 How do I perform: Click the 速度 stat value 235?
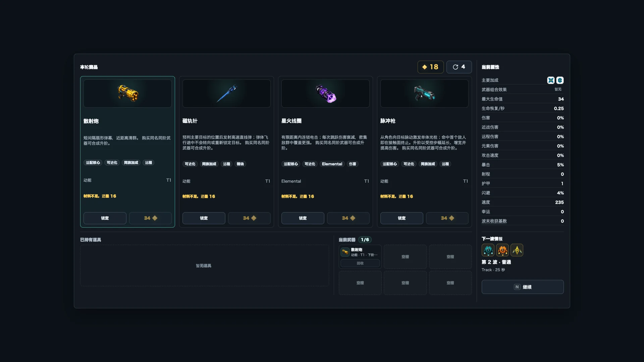click(559, 202)
